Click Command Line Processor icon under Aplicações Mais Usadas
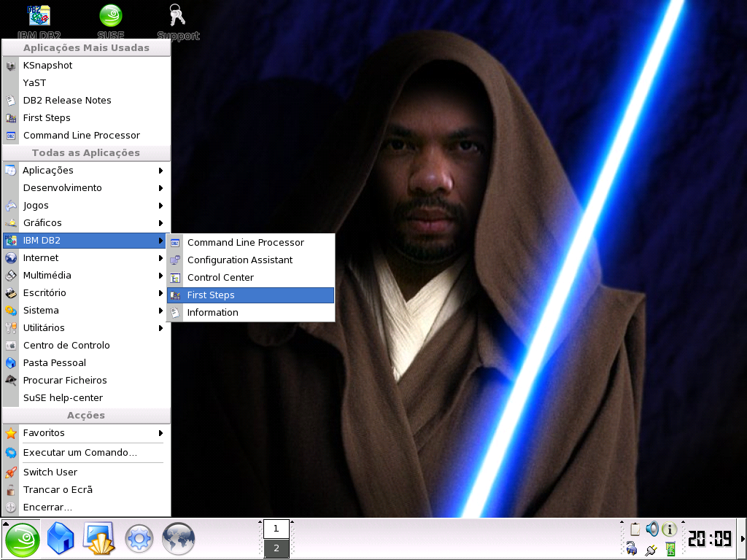 (x=11, y=136)
